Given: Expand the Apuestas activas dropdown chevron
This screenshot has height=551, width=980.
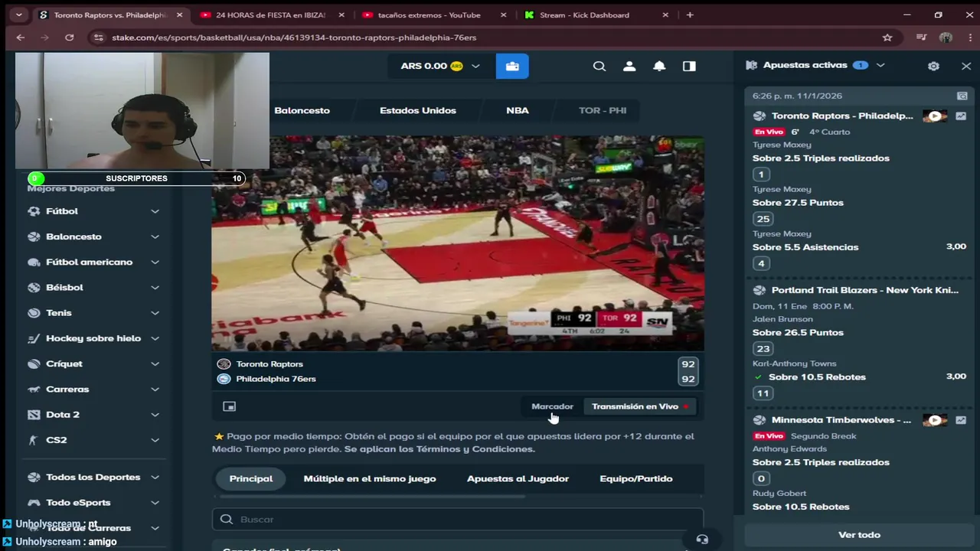Looking at the screenshot, I should coord(880,65).
